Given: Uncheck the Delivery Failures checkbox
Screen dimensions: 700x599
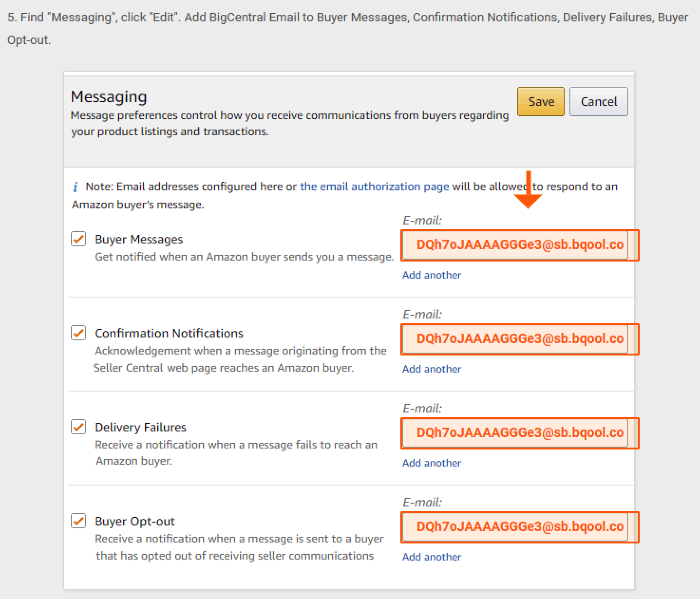Looking at the screenshot, I should point(78,427).
